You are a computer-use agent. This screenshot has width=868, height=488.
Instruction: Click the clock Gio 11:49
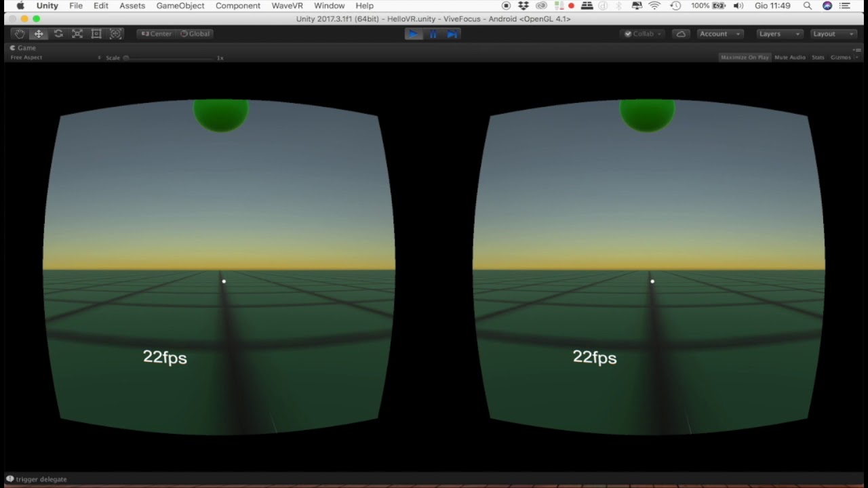(x=772, y=5)
